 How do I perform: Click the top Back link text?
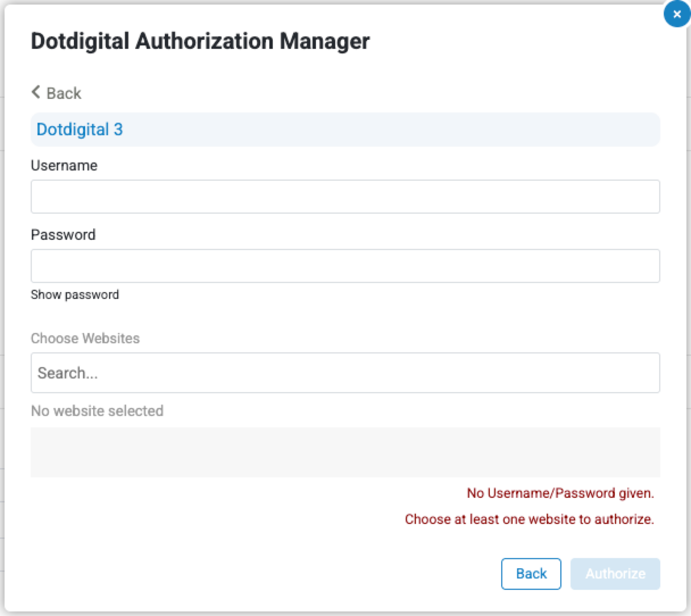(64, 93)
